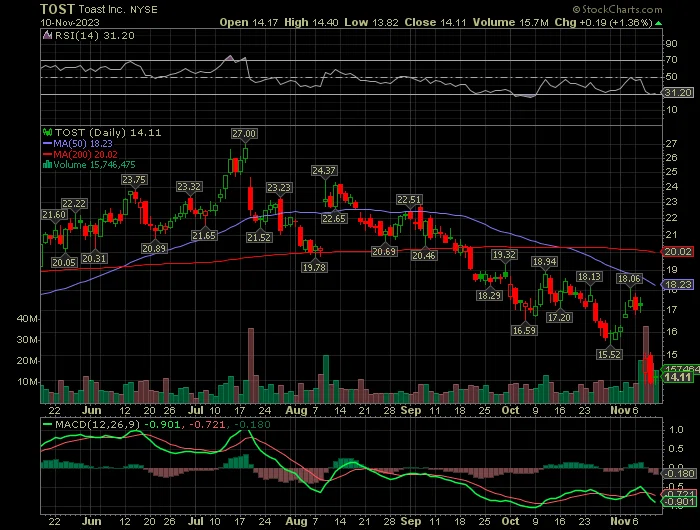The width and height of the screenshot is (700, 530).
Task: Click the volume bars icon in price legend
Action: click(47, 165)
